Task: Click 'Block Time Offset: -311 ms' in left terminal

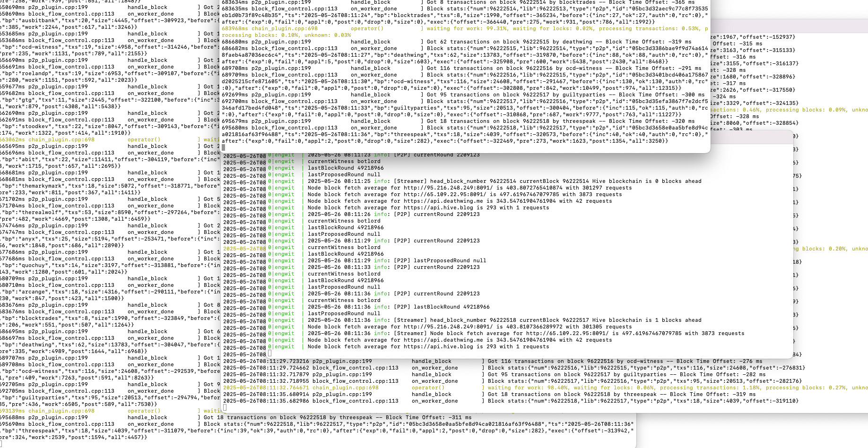Action: tap(428, 417)
